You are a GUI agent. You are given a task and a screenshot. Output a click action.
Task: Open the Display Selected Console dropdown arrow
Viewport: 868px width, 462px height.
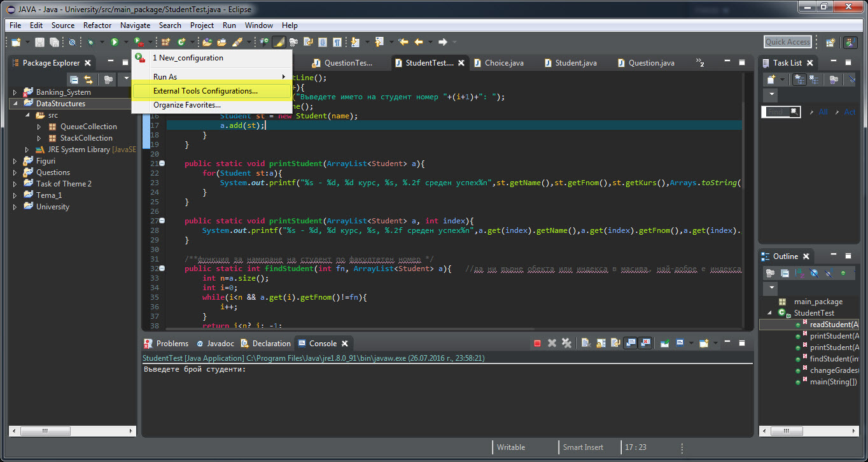point(691,344)
